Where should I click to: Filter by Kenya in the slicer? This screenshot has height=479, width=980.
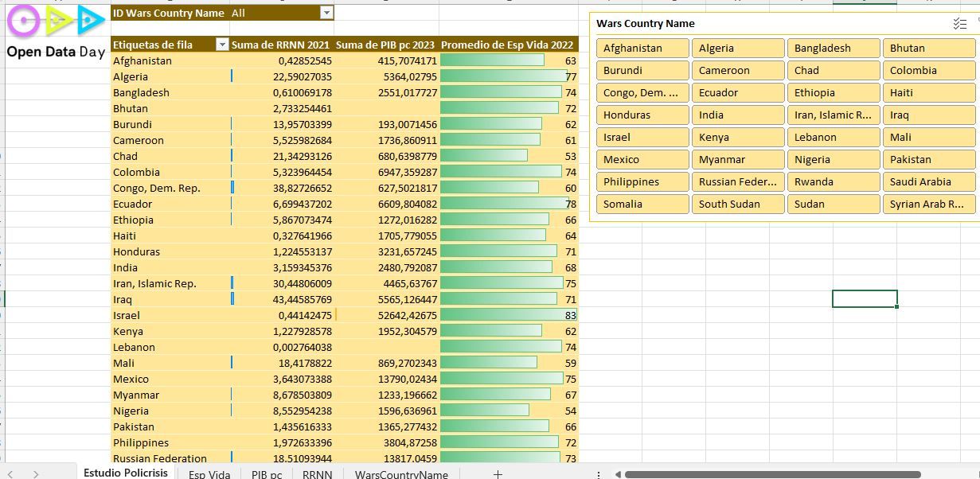click(x=738, y=137)
